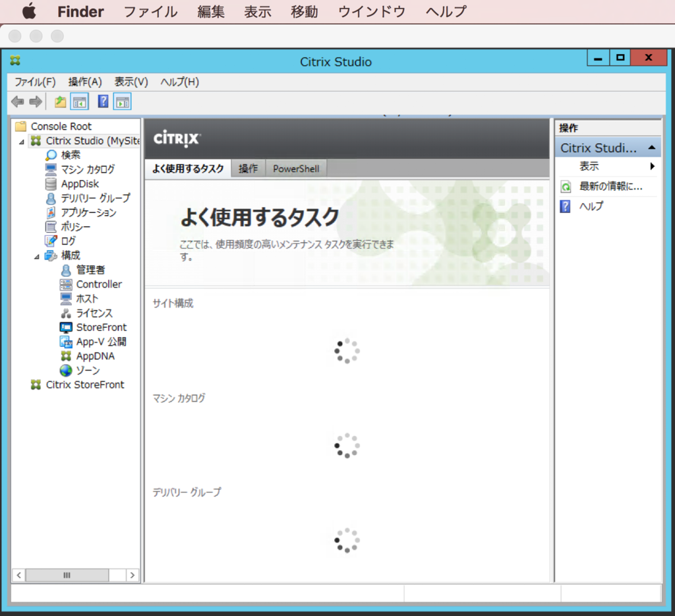Click the tree scrollbar right arrow
675x616 pixels.
[x=132, y=575]
